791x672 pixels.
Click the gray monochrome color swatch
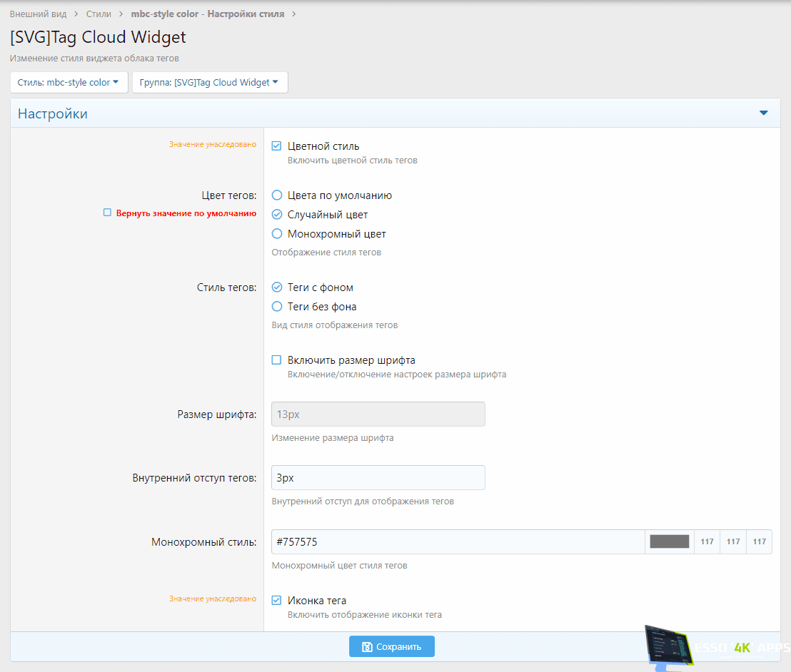669,542
